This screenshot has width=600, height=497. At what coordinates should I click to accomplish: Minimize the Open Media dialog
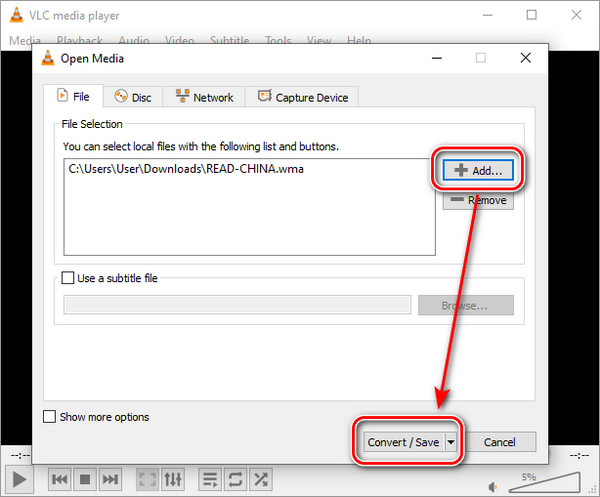pyautogui.click(x=437, y=58)
